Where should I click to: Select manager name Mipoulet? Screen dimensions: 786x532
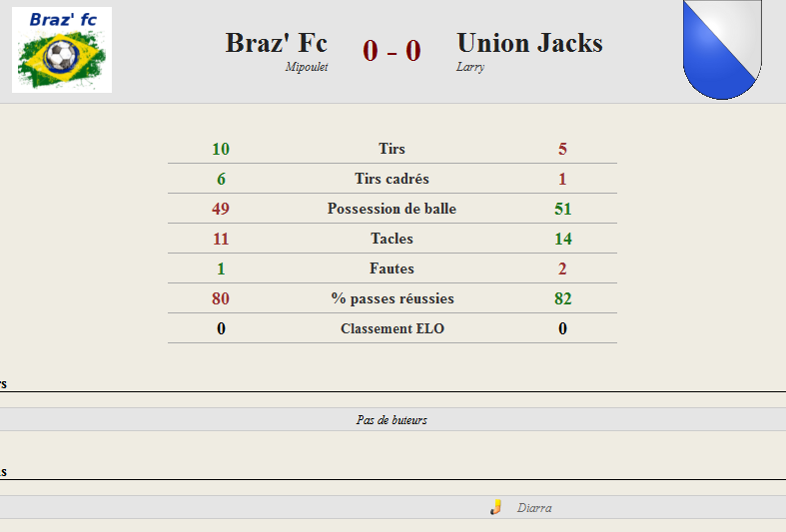click(x=307, y=67)
